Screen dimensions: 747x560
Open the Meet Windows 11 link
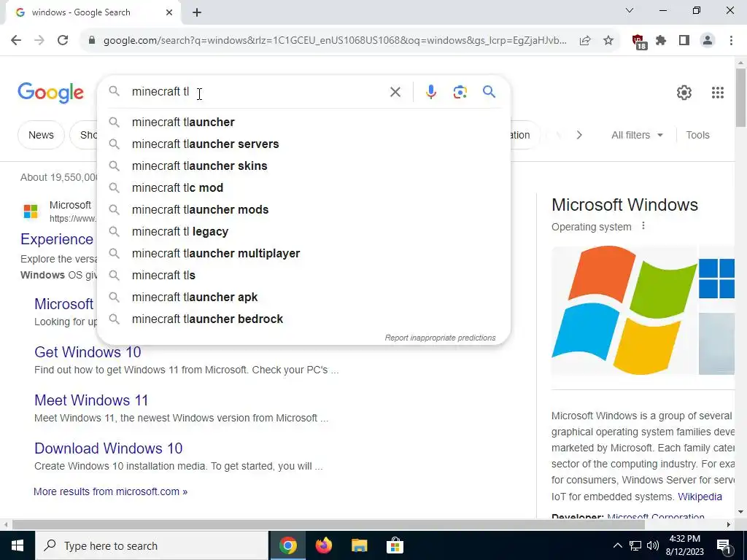(x=91, y=400)
